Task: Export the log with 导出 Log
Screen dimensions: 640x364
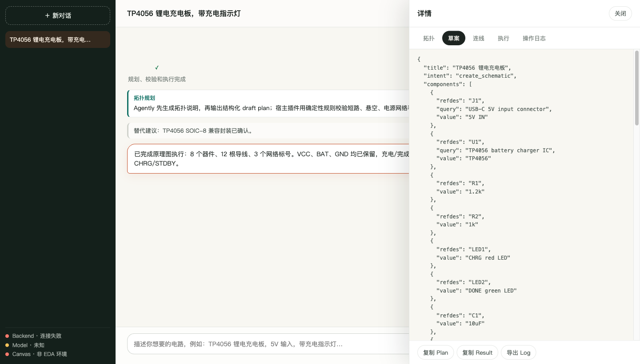Action: [519, 352]
